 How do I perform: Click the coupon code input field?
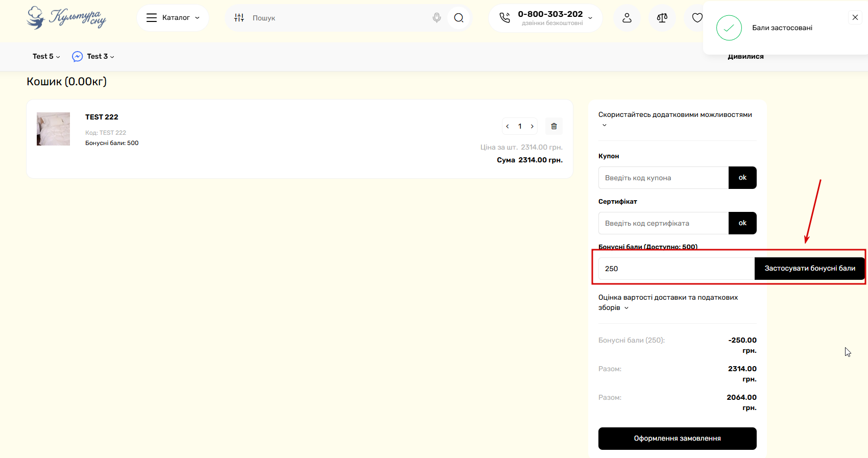pyautogui.click(x=663, y=178)
